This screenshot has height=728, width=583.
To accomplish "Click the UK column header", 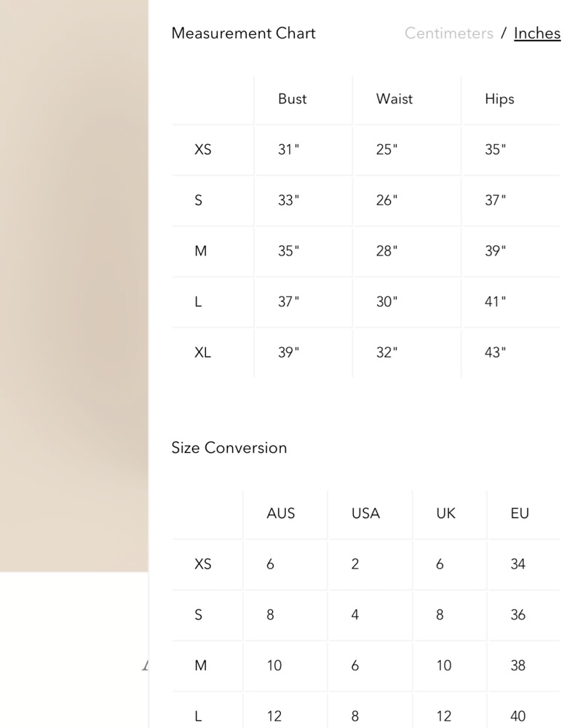I will (445, 513).
